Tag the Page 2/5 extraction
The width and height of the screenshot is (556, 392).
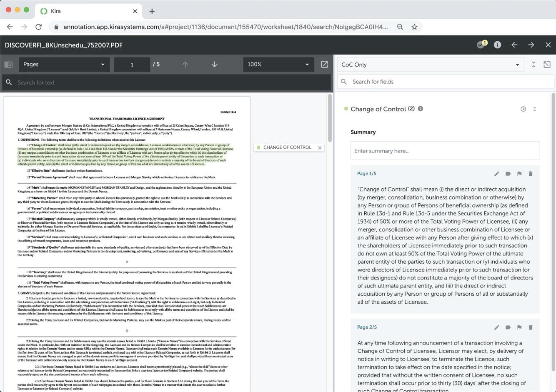(508, 327)
